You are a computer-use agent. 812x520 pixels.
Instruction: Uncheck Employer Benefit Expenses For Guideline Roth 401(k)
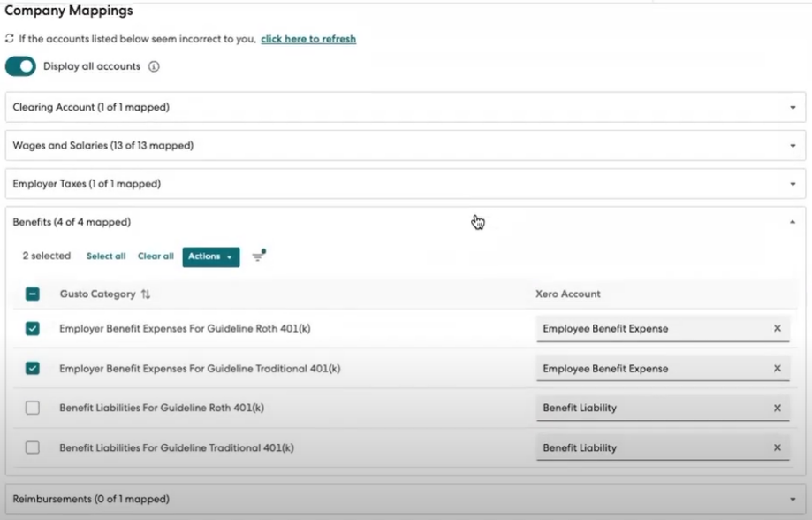click(x=33, y=328)
